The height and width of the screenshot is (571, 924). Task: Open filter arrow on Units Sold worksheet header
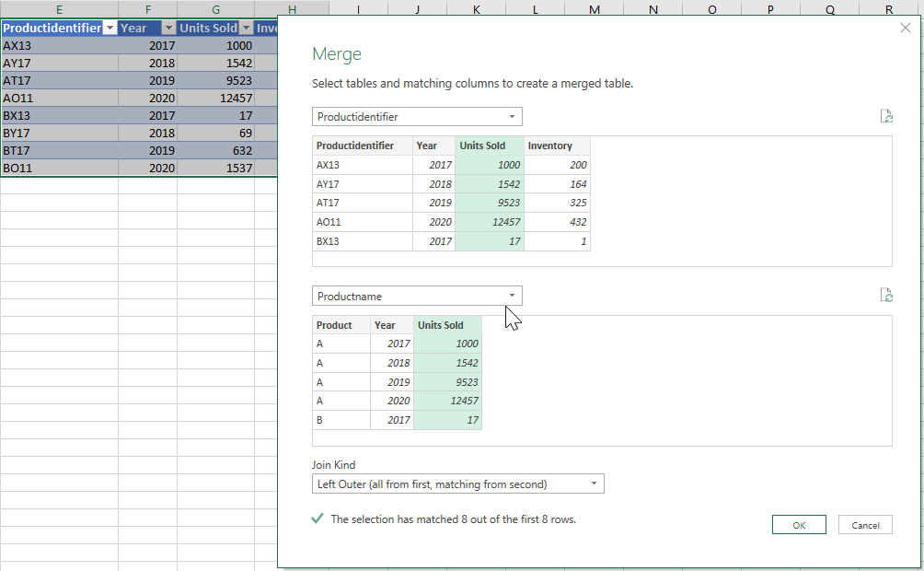(246, 28)
